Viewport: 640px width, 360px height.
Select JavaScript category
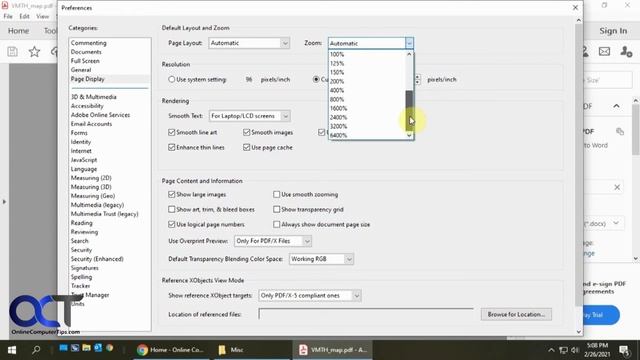[84, 160]
